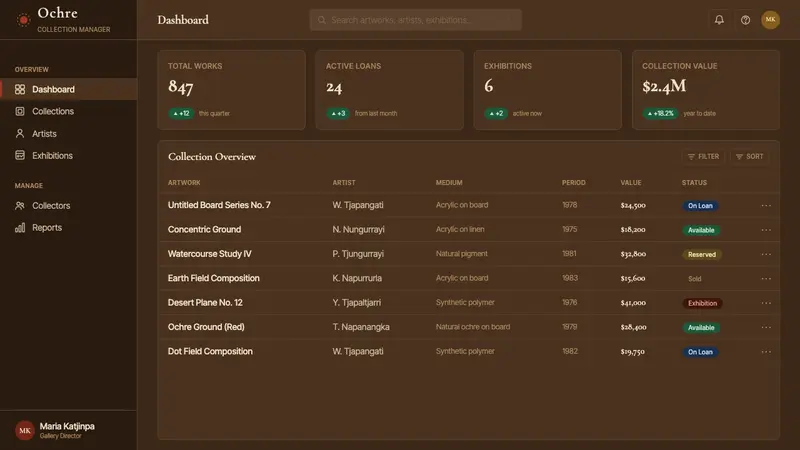Open the Collectors people icon

point(20,206)
